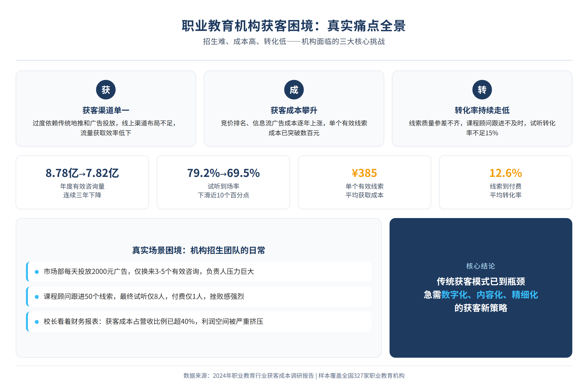The height and width of the screenshot is (392, 588).
Task: Click the heading 获客渠道单一
Action: [x=106, y=110]
